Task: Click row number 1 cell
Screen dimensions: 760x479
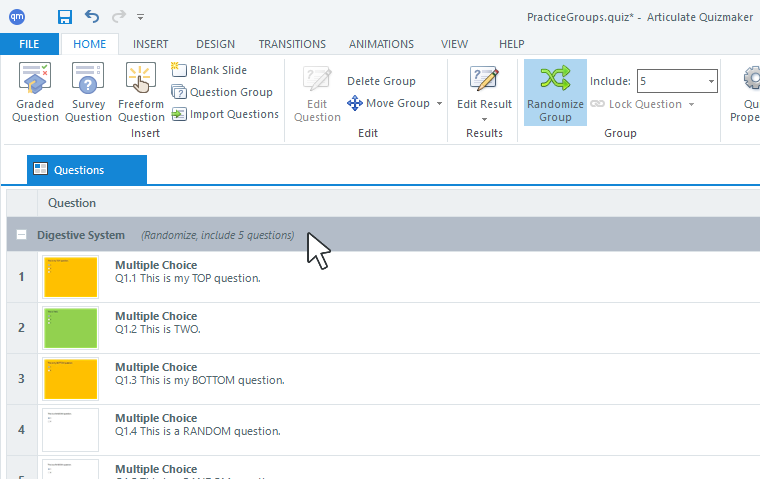Action: (22, 277)
